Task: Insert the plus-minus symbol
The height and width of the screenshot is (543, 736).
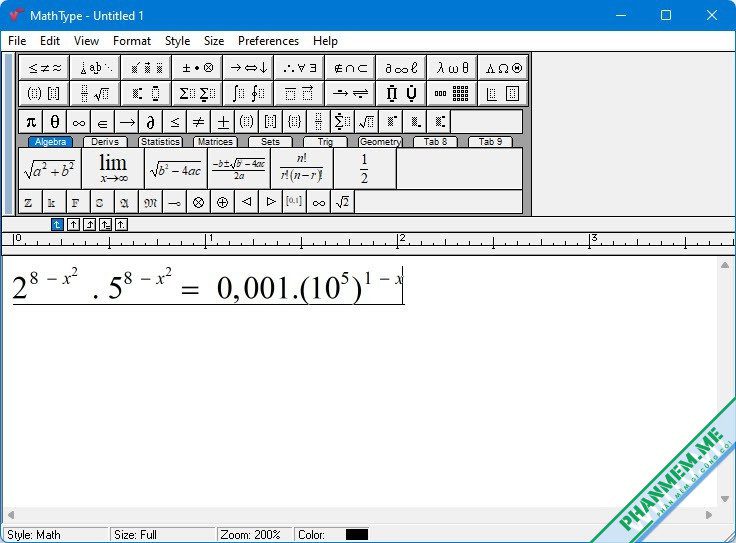Action: (223, 122)
